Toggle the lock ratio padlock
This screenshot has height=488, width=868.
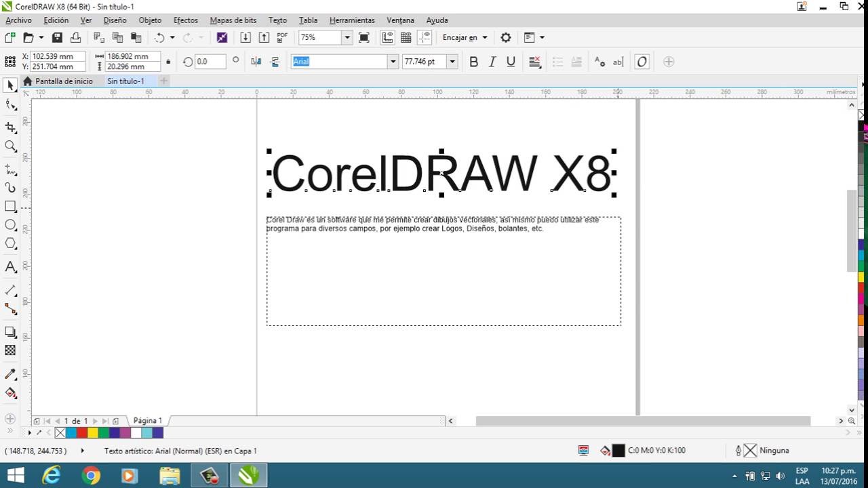[x=168, y=62]
